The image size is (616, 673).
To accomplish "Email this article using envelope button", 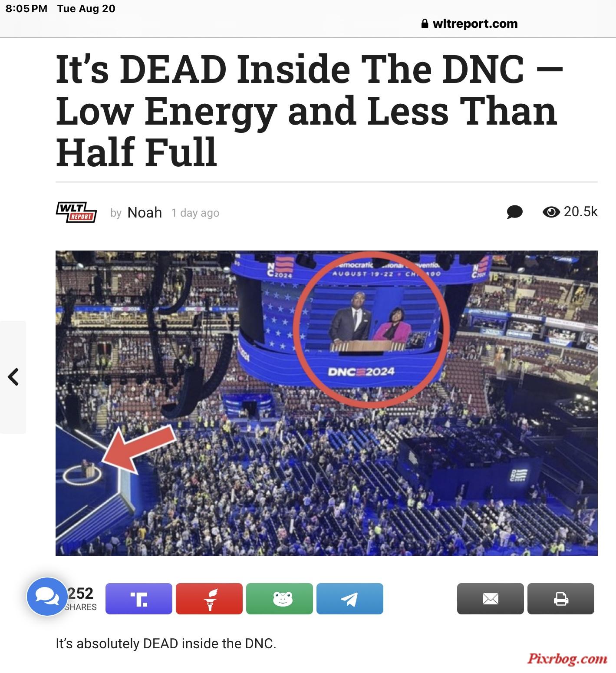I will (x=491, y=599).
